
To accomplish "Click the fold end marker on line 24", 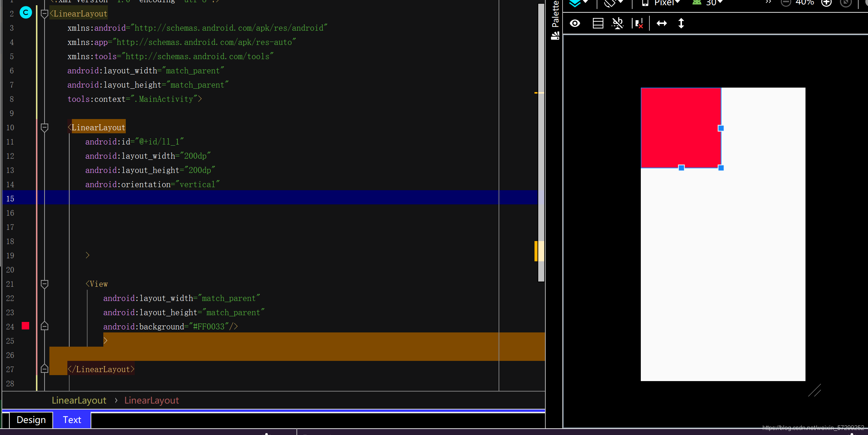I will [44, 326].
